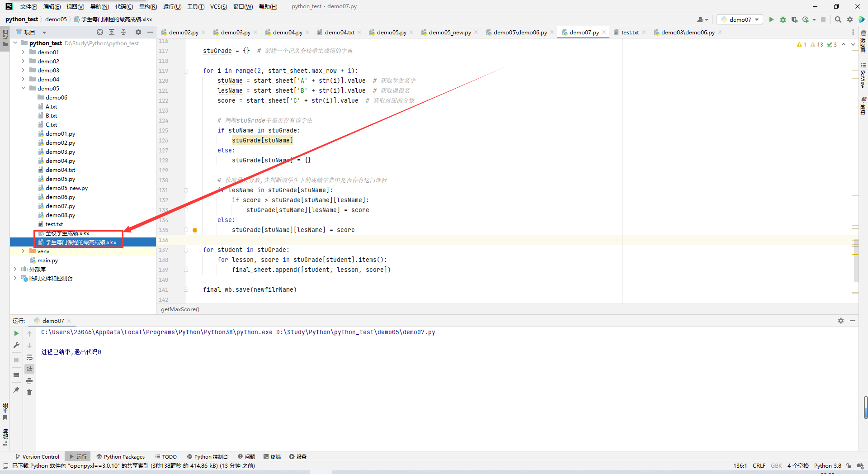Viewport: 868px width, 474px height.
Task: Select opened file via the project panel's target icon
Action: (x=100, y=32)
